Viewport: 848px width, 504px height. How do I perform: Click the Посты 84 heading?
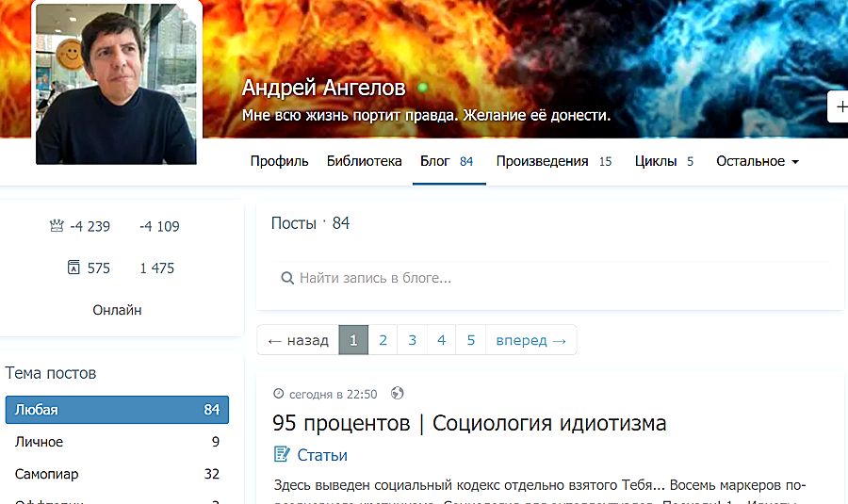point(310,223)
